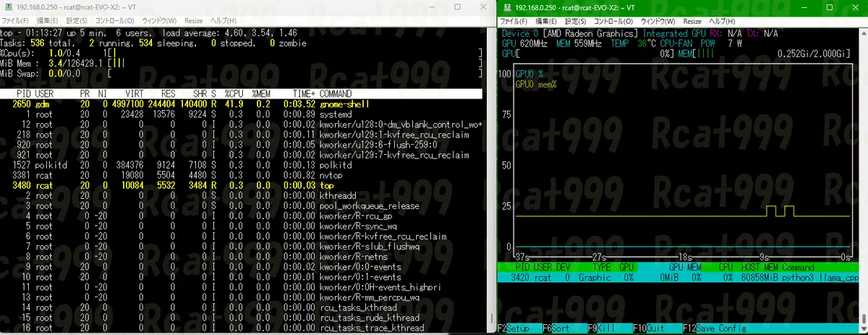Open ウィンドウ(W) menu in right nvtop window
This screenshot has width=868, height=335.
click(660, 21)
